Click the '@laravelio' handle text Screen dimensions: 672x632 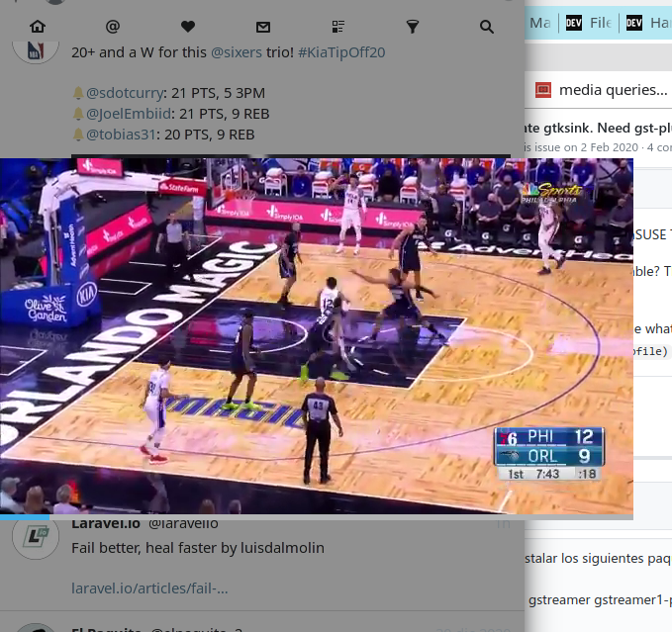click(183, 523)
